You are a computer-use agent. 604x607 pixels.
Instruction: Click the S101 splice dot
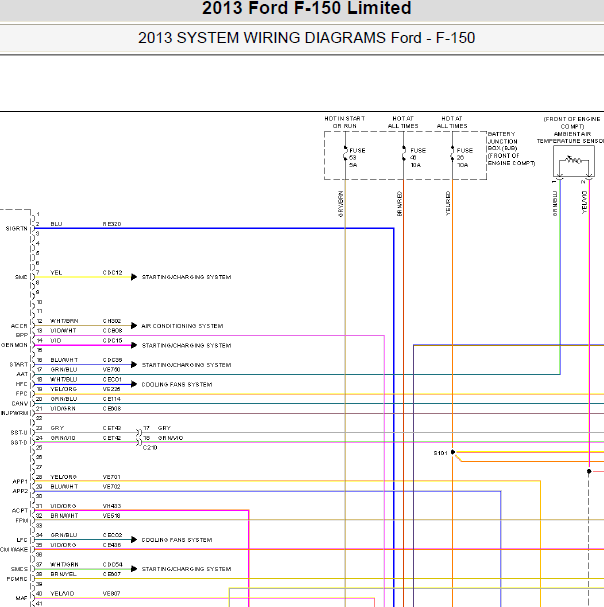(x=453, y=452)
